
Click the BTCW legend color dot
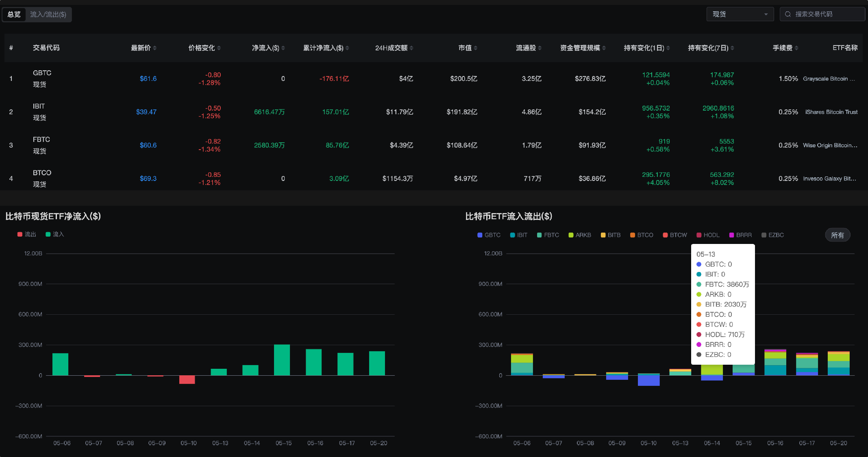[x=664, y=235]
